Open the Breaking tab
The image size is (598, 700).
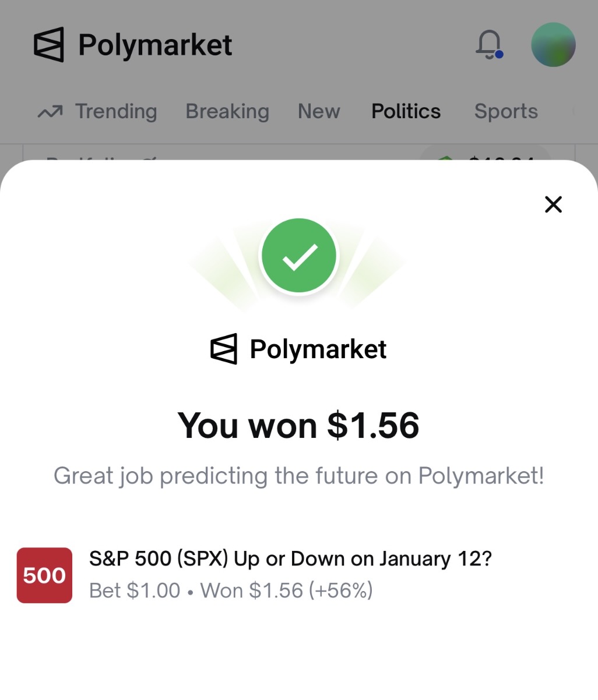[227, 111]
